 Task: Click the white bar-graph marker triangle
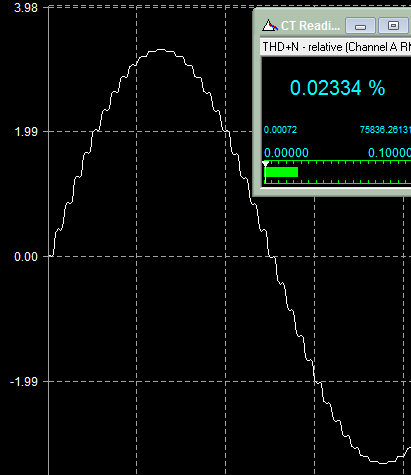265,164
